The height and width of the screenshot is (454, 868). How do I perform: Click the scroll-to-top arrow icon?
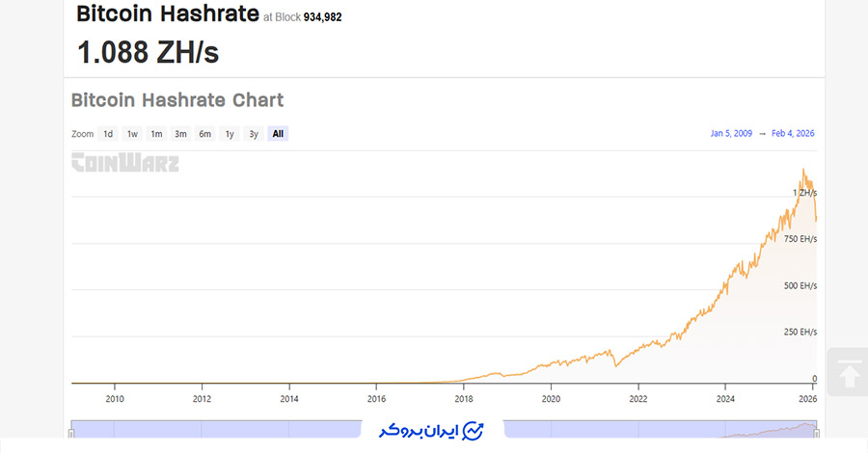pos(850,374)
